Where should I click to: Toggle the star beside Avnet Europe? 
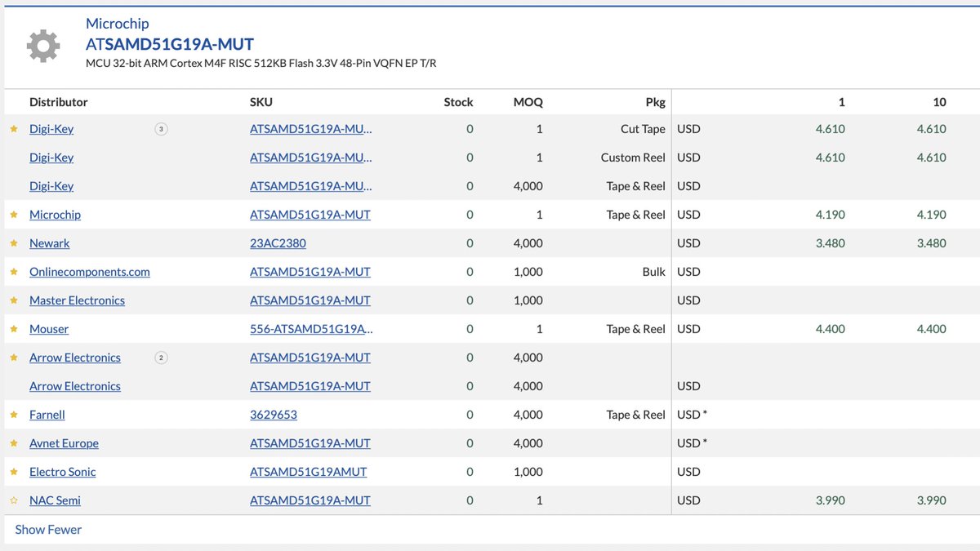tap(13, 443)
